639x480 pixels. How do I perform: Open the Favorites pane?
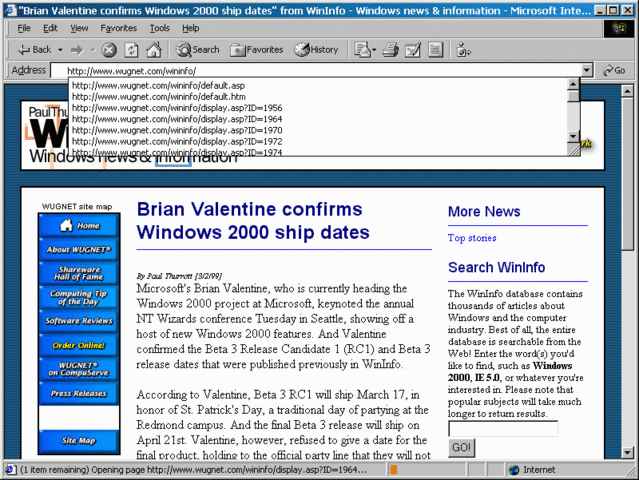click(x=257, y=50)
